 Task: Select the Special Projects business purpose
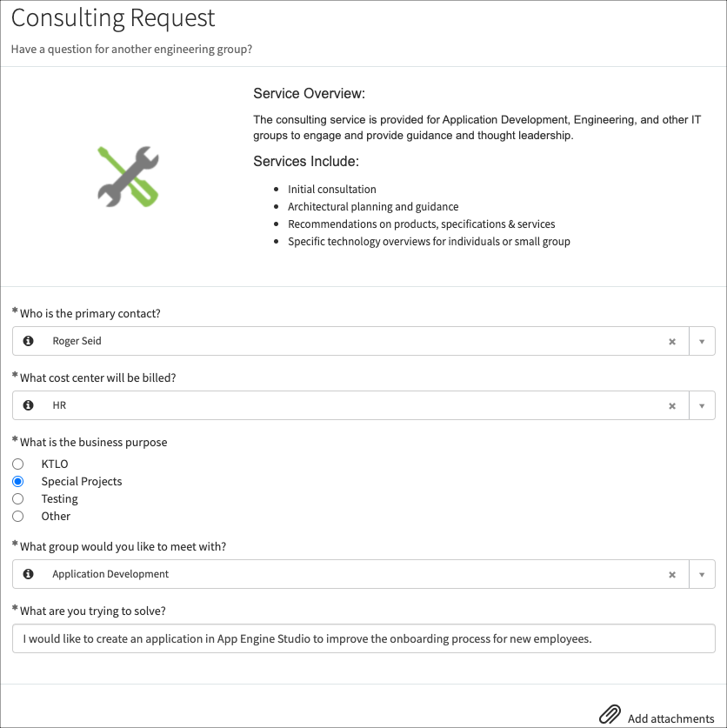coord(17,481)
